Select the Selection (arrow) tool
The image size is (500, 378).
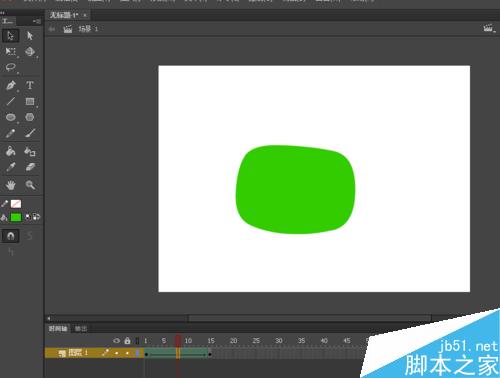pyautogui.click(x=10, y=35)
